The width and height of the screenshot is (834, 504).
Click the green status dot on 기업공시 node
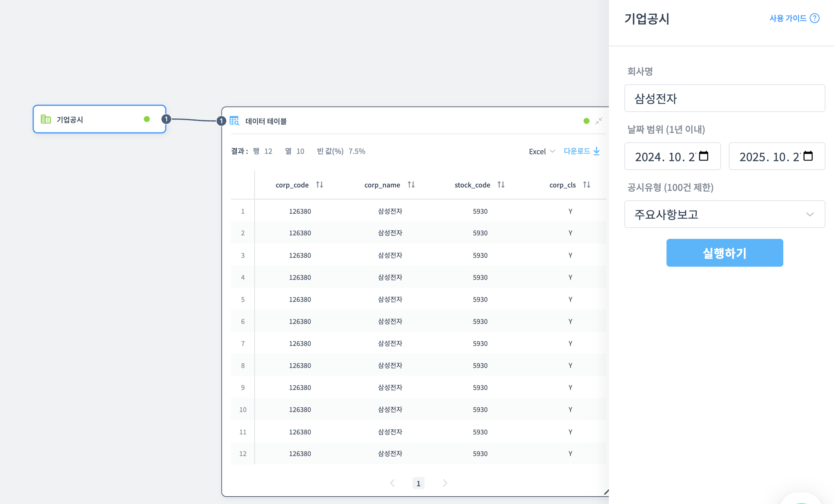[x=147, y=119]
